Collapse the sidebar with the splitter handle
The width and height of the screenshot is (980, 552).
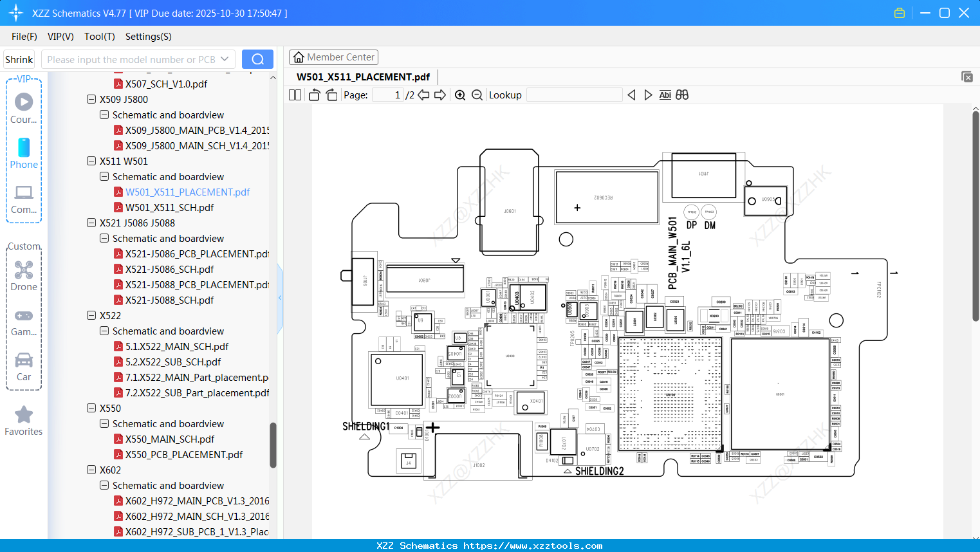pos(280,297)
